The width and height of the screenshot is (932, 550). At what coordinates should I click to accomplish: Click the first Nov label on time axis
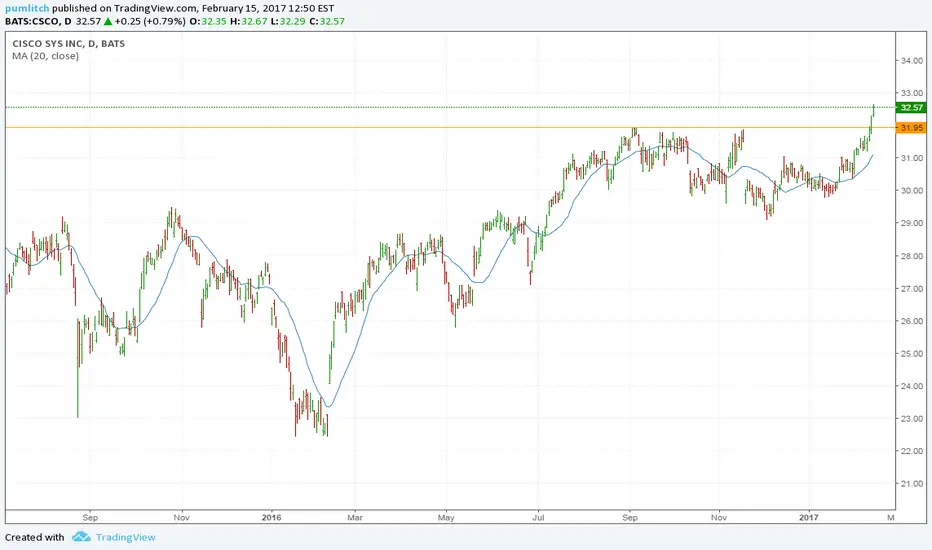tap(182, 517)
